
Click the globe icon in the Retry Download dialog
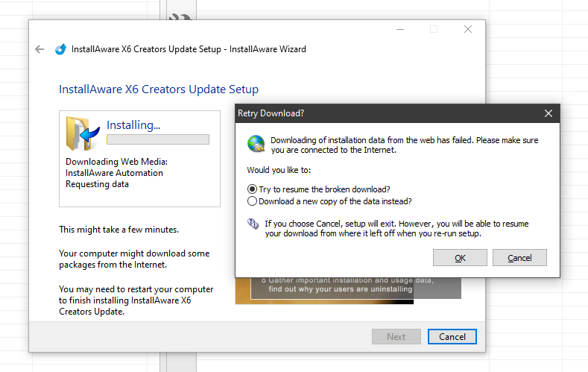256,144
